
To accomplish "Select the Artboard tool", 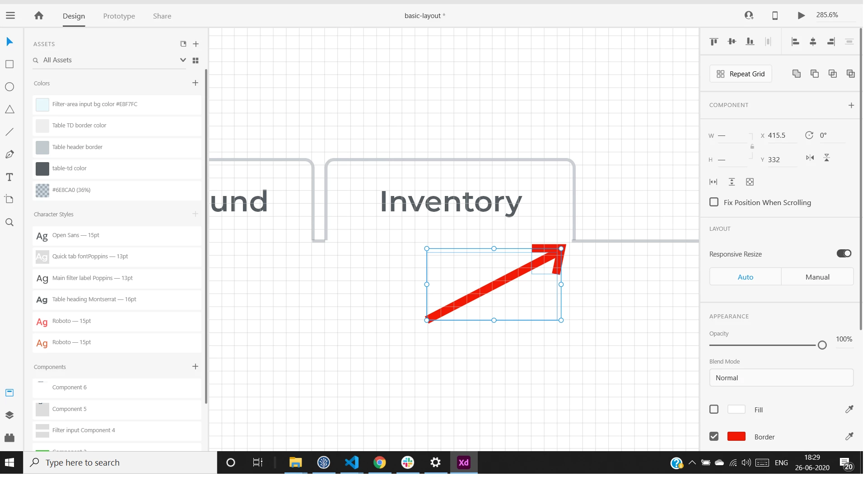I will 9,199.
